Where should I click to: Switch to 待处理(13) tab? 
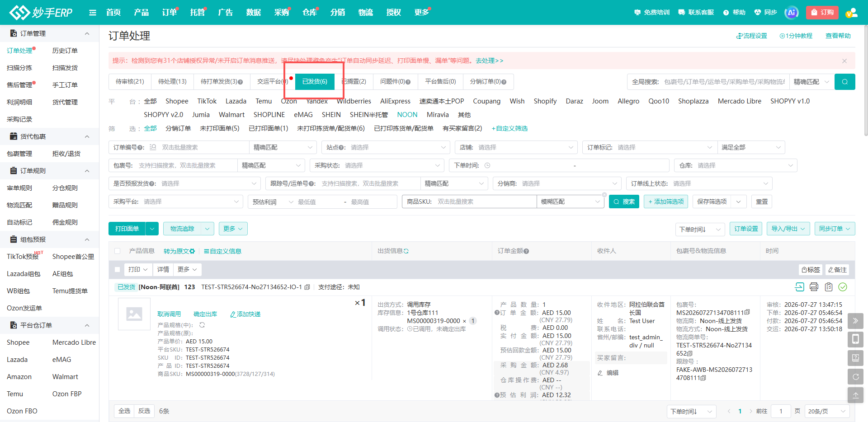[172, 82]
